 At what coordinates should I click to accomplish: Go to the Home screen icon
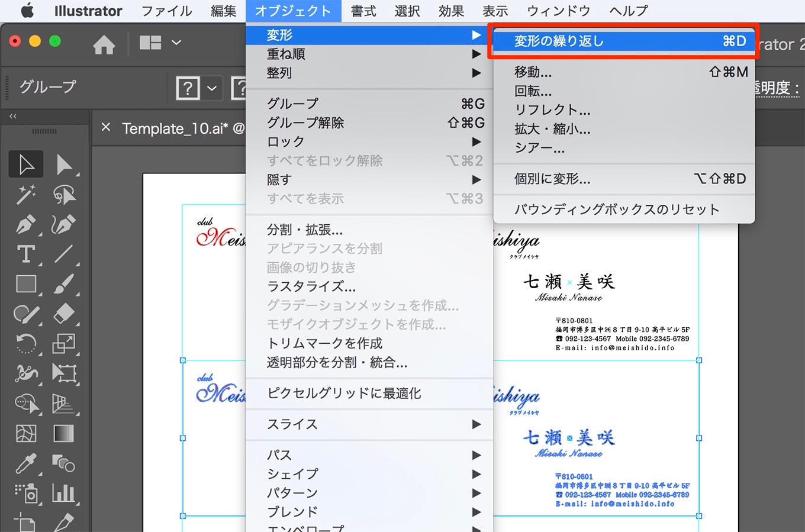click(104, 44)
